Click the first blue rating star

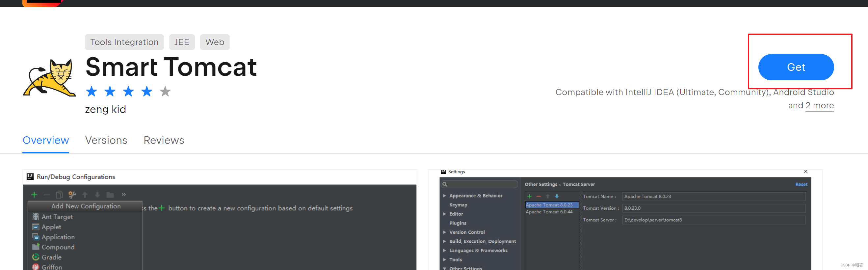click(91, 91)
